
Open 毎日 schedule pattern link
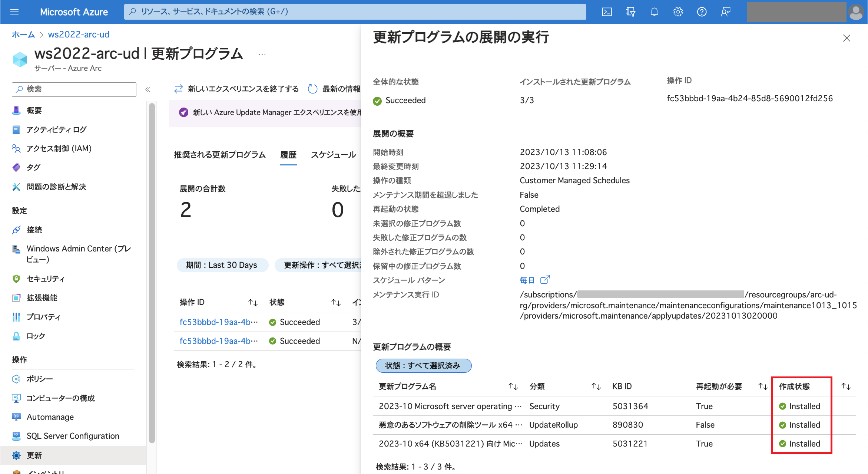pos(527,280)
